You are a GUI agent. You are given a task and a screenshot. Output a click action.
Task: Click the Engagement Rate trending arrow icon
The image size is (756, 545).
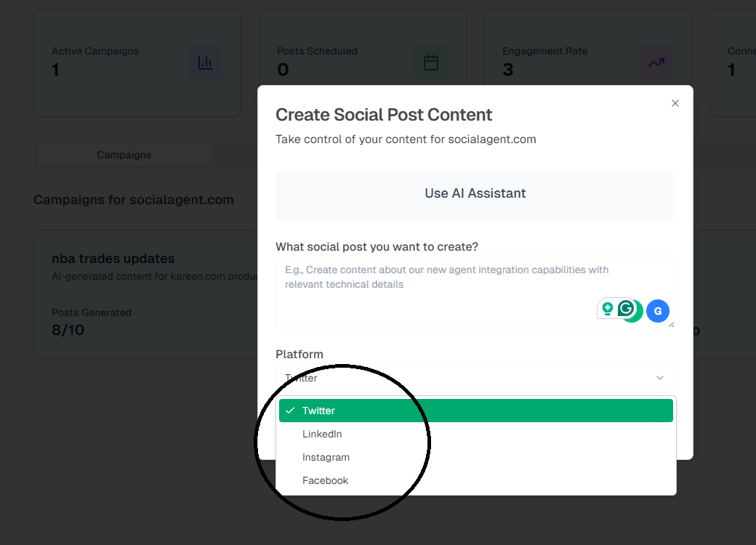point(656,63)
